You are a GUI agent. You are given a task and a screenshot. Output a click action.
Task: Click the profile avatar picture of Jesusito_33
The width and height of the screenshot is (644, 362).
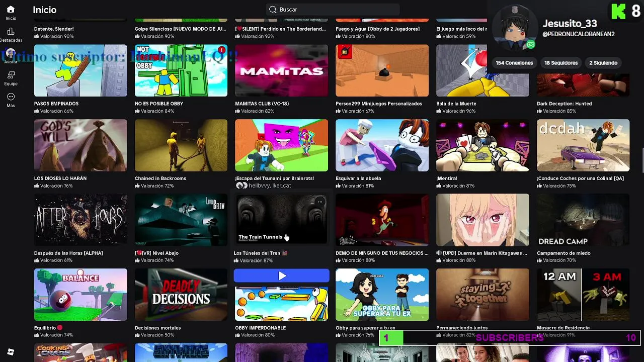(514, 29)
